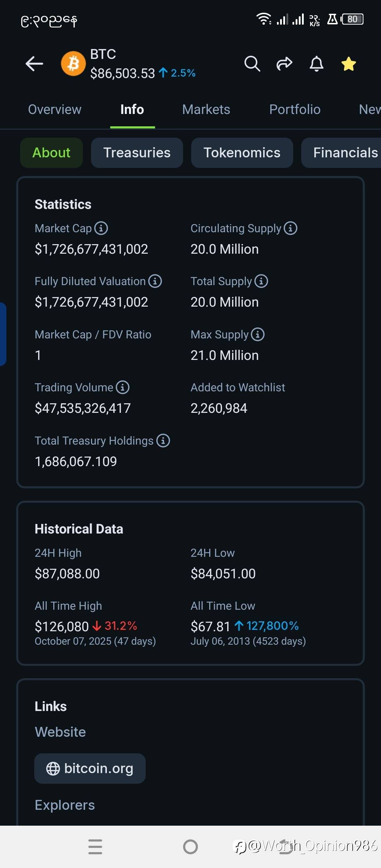Tap the orange Bitcoin logo
Screen dimensions: 381x868
coord(73,64)
